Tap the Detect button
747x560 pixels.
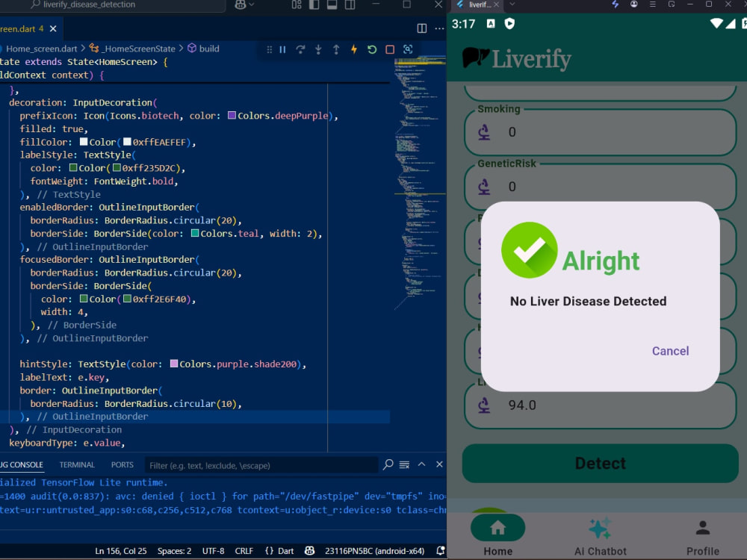click(x=601, y=464)
